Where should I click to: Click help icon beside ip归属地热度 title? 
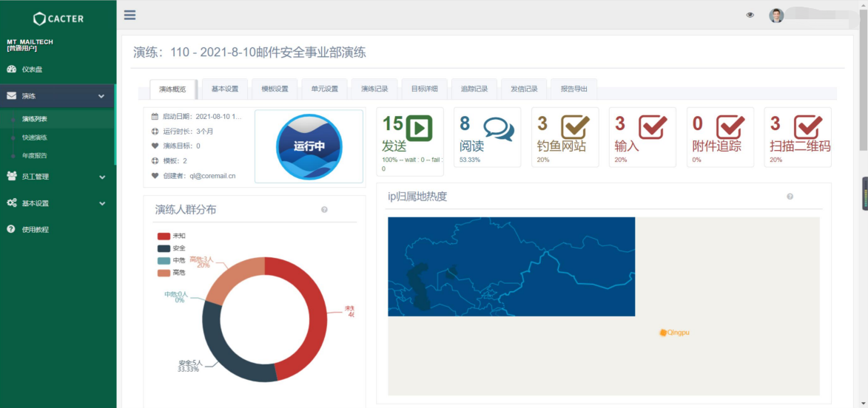[x=790, y=197]
